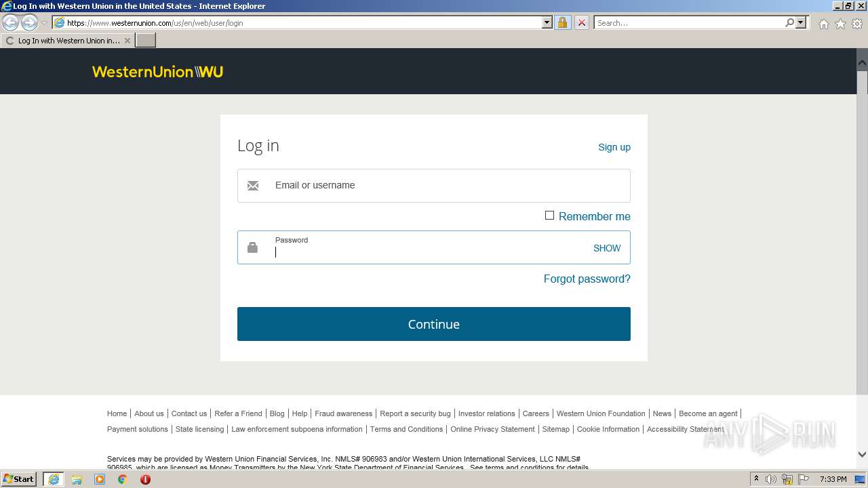
Task: Open the About us footer link
Action: point(149,413)
